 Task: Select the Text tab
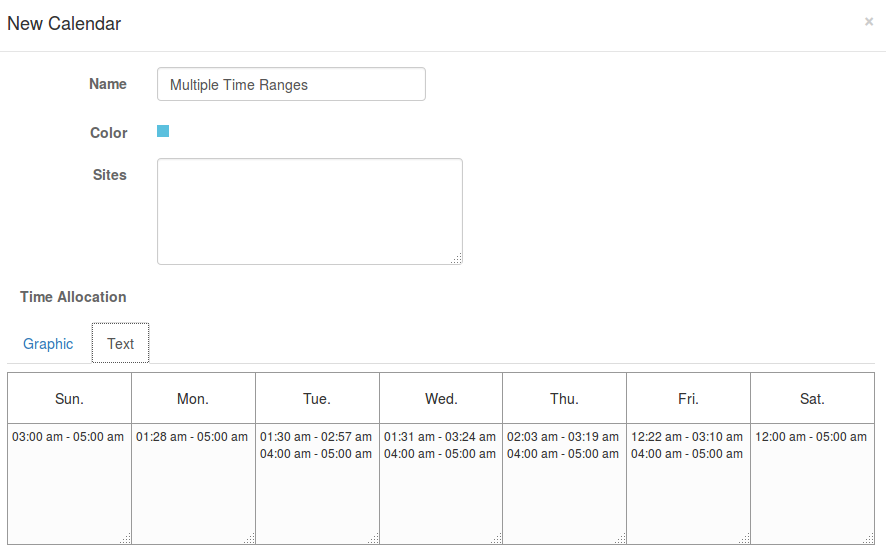pos(120,343)
